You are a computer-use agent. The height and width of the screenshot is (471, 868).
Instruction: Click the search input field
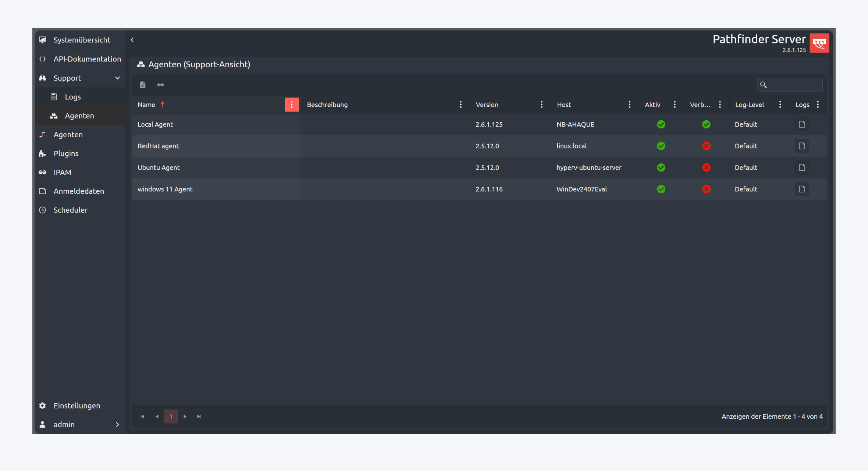point(794,85)
